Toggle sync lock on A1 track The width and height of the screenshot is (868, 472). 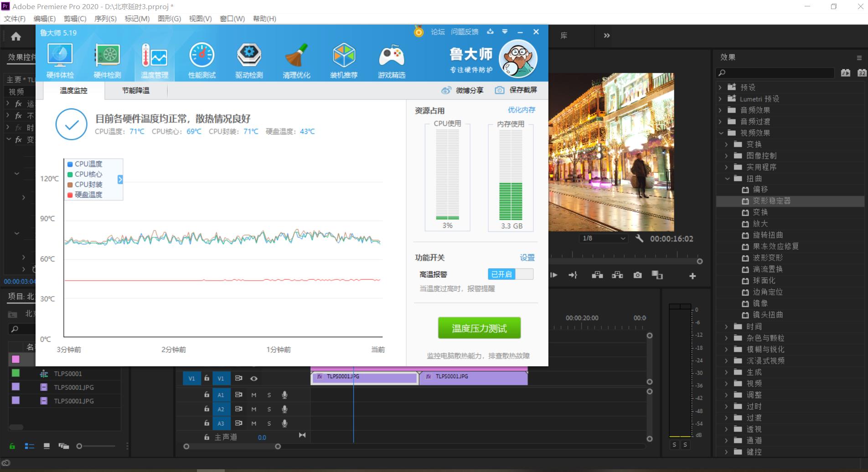(238, 395)
